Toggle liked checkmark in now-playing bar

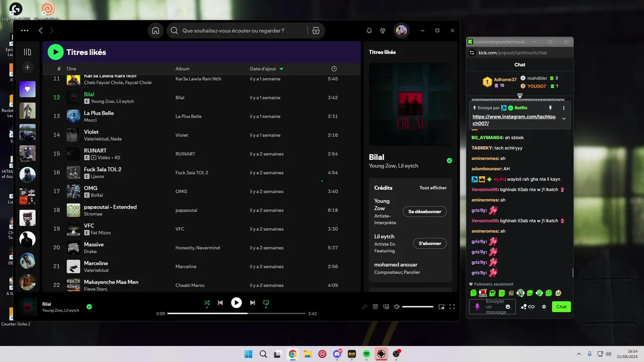coord(89,306)
